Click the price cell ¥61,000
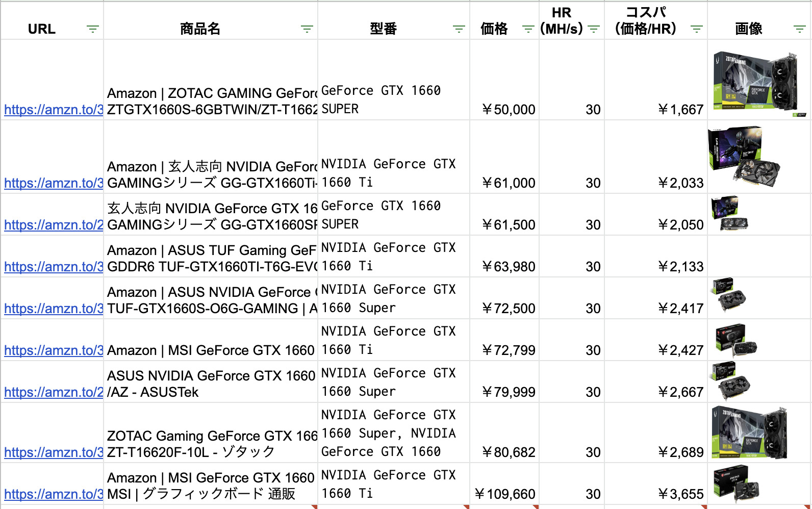 (x=504, y=157)
